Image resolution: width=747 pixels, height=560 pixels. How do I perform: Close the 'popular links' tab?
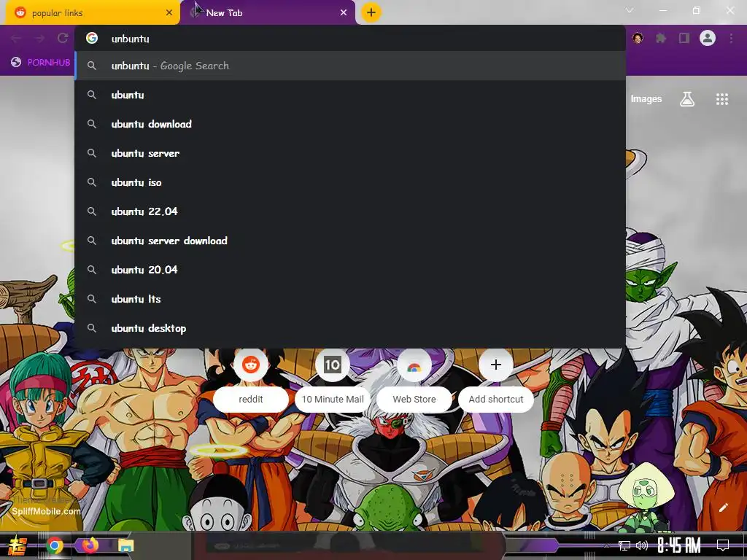pyautogui.click(x=169, y=13)
